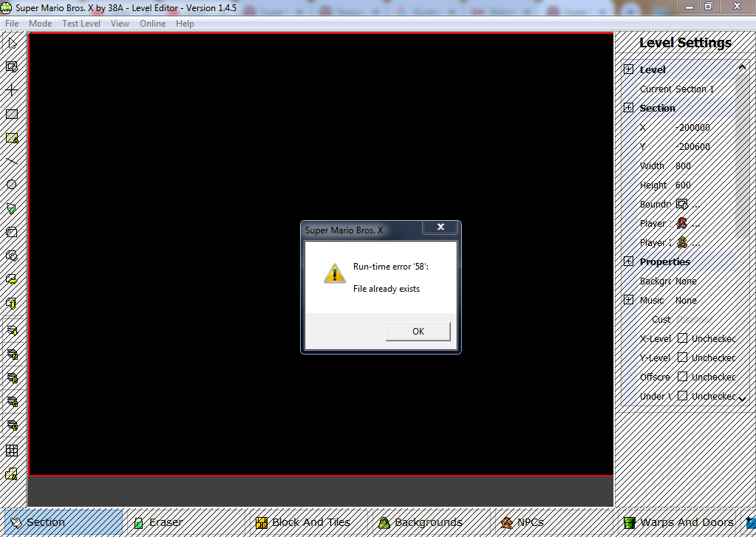The height and width of the screenshot is (537, 756).
Task: Click the Player 1 Mario icon
Action: click(682, 223)
